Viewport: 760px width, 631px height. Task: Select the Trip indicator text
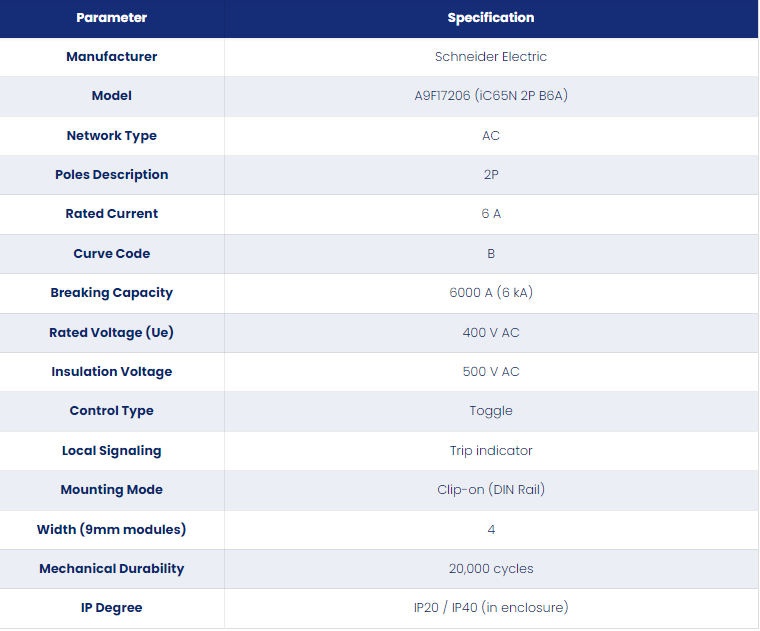491,451
